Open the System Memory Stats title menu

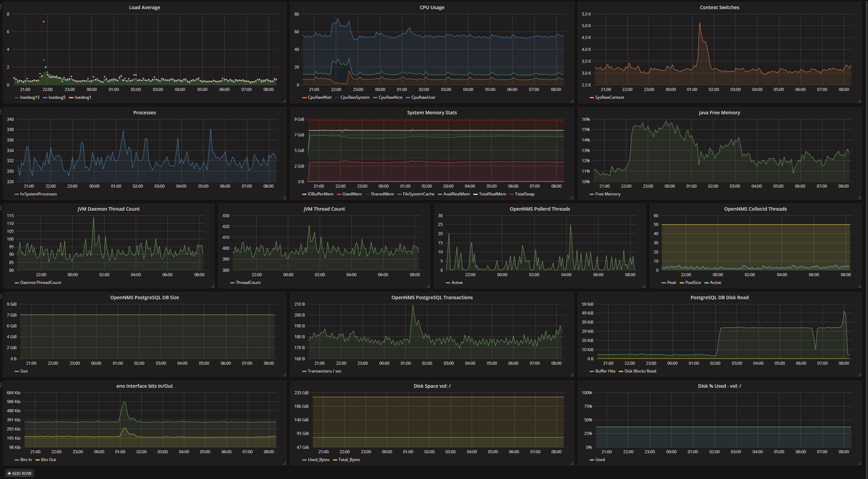click(x=432, y=113)
